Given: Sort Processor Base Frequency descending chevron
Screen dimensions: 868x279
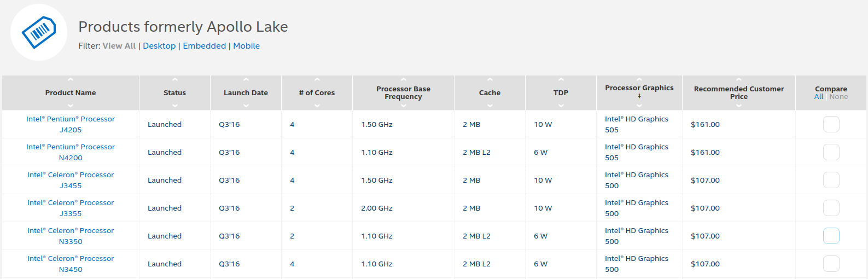Looking at the screenshot, I should [x=403, y=106].
